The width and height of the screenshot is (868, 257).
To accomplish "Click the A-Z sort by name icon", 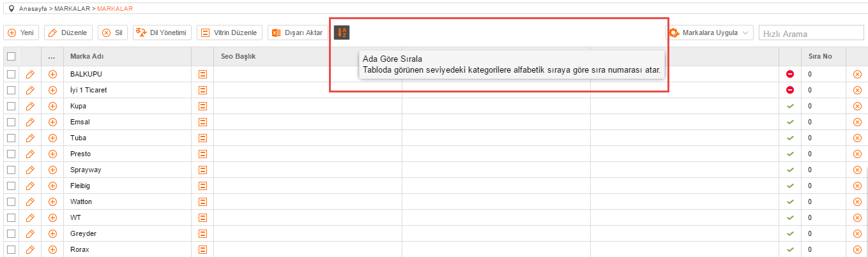I will click(342, 33).
